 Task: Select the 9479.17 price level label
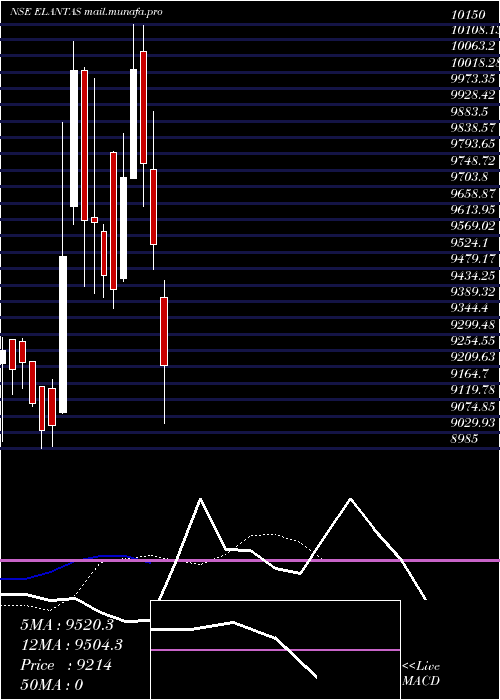(x=473, y=258)
